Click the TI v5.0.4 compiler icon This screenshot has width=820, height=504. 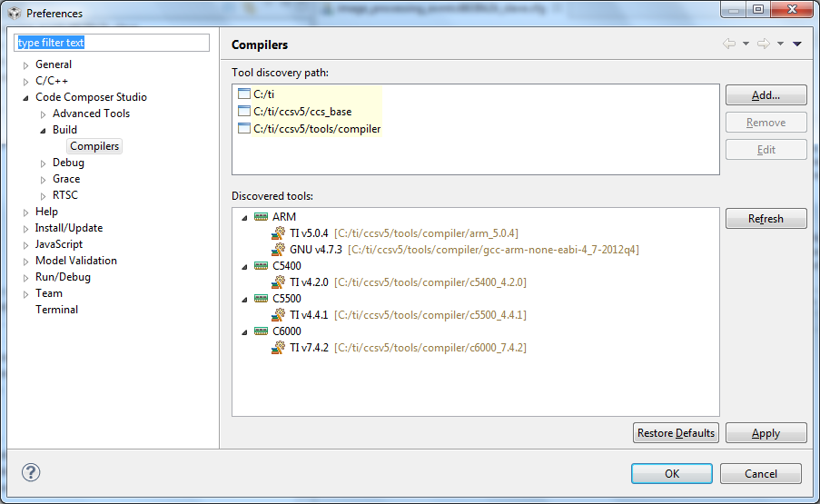(278, 233)
